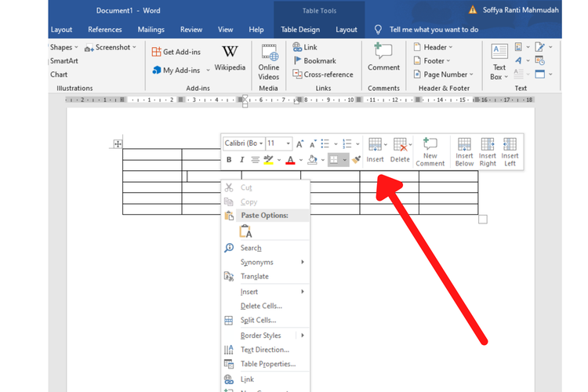Select Split Cells in context menu

pos(266,321)
